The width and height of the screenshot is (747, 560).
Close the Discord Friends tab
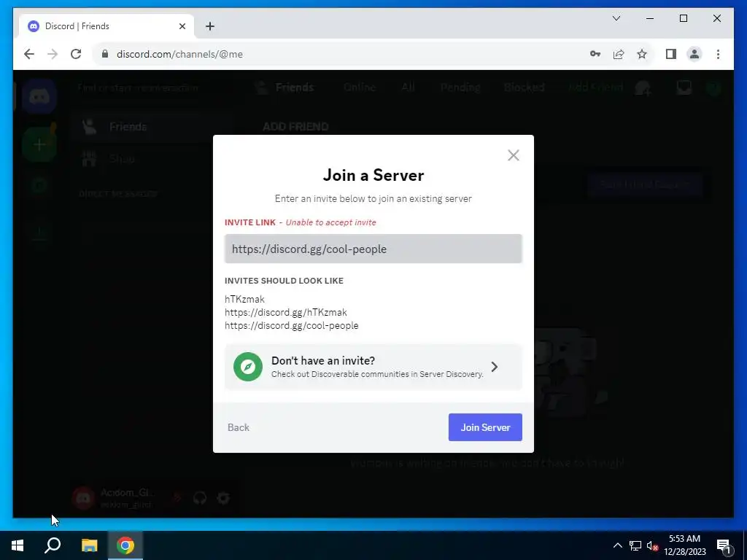182,26
